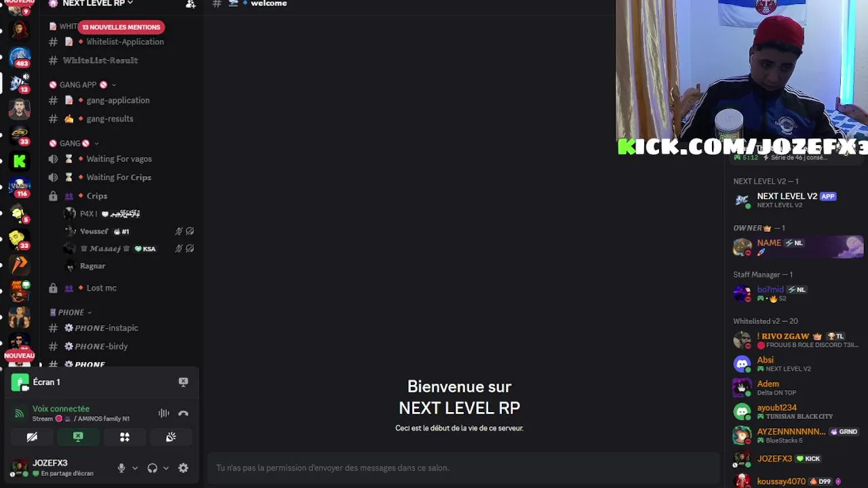Collapse the PHONE category
868x488 pixels.
(71, 312)
